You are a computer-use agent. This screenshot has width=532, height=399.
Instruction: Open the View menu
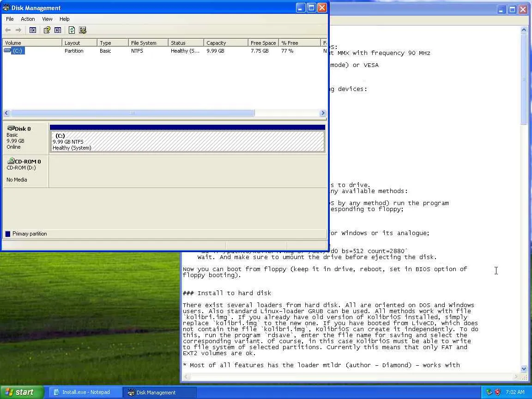[x=47, y=19]
